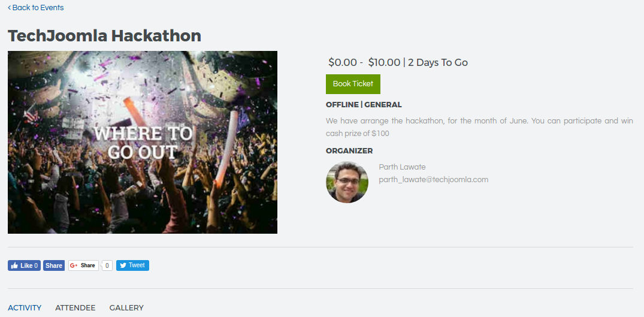
Task: Click the TechJoomla Hackathon title
Action: 104,36
